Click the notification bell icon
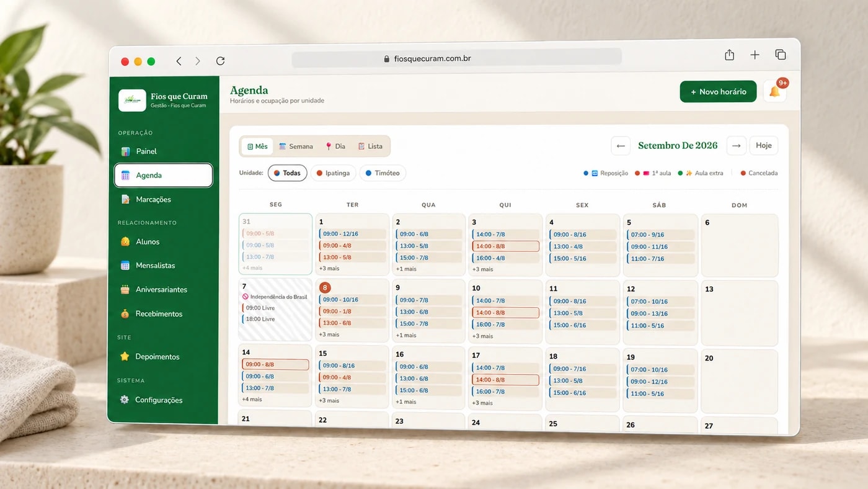Image resolution: width=868 pixels, height=489 pixels. tap(774, 91)
